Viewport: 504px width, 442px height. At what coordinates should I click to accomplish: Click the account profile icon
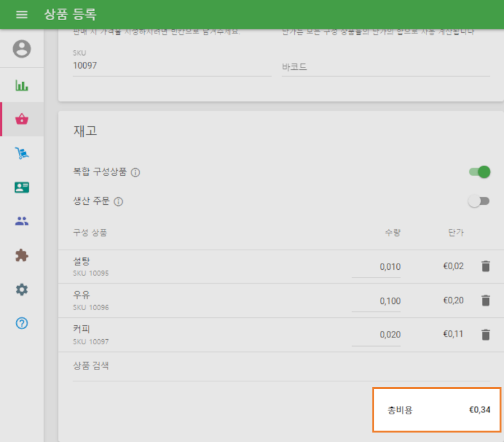click(21, 50)
